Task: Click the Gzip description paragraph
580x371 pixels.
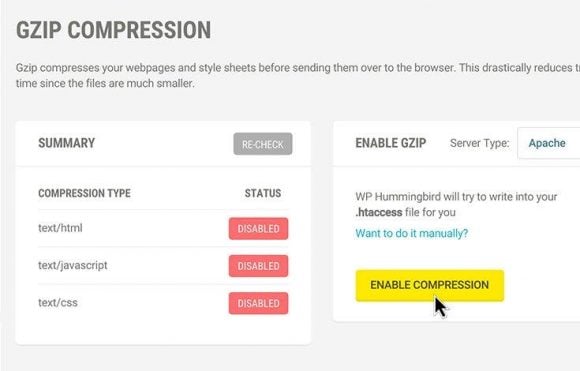Action: coord(298,75)
